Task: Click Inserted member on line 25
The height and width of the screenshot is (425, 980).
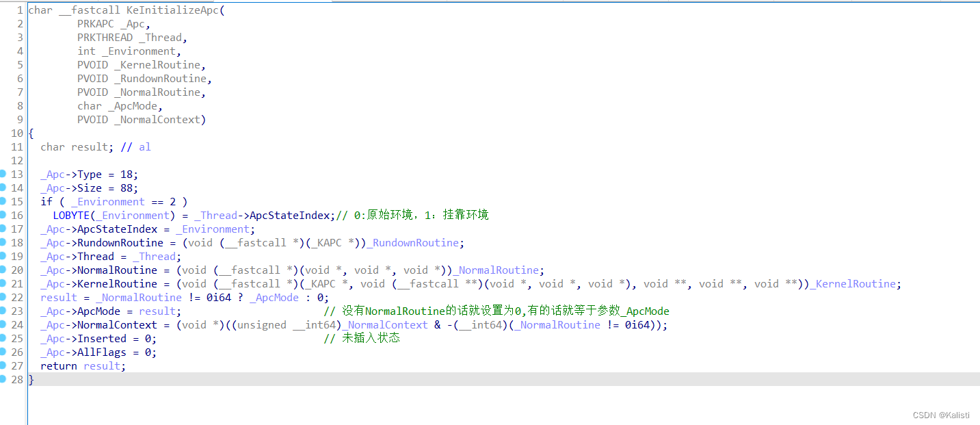Action: point(102,339)
